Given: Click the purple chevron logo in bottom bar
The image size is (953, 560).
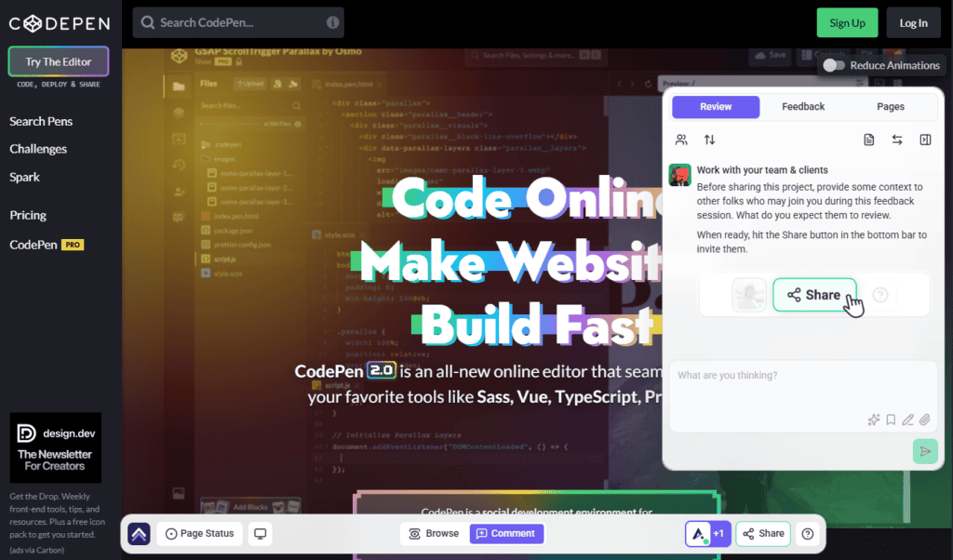Looking at the screenshot, I should 139,534.
